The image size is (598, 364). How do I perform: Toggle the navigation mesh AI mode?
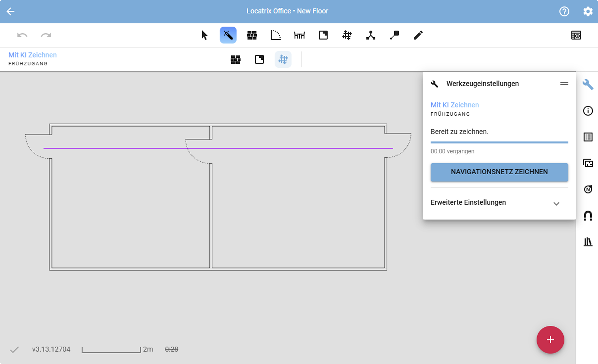(283, 59)
